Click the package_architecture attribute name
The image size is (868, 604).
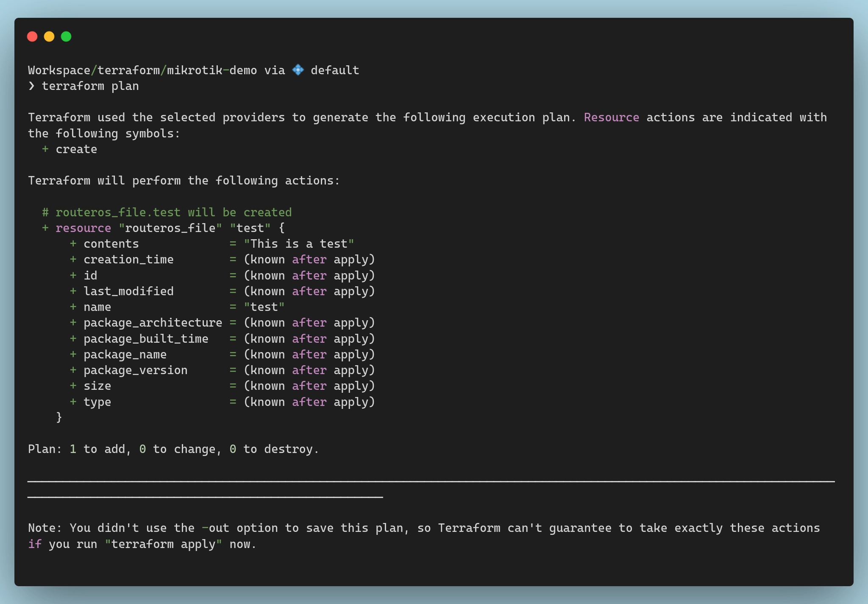pyautogui.click(x=153, y=323)
